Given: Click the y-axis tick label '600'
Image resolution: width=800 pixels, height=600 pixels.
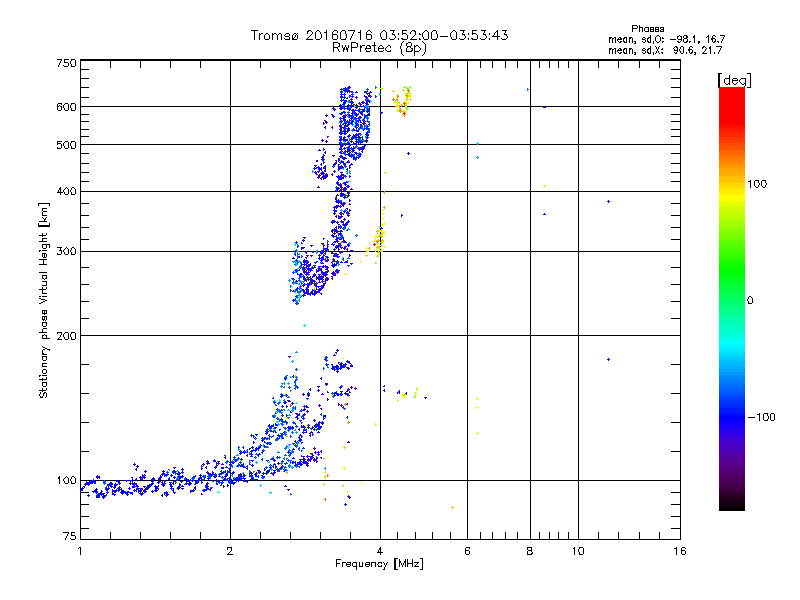Looking at the screenshot, I should tap(66, 107).
